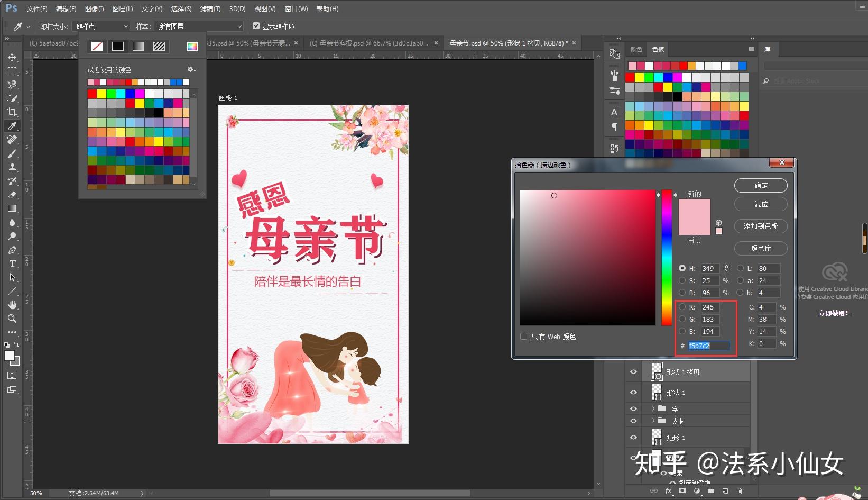
Task: Select the History Brush tool
Action: click(x=12, y=181)
